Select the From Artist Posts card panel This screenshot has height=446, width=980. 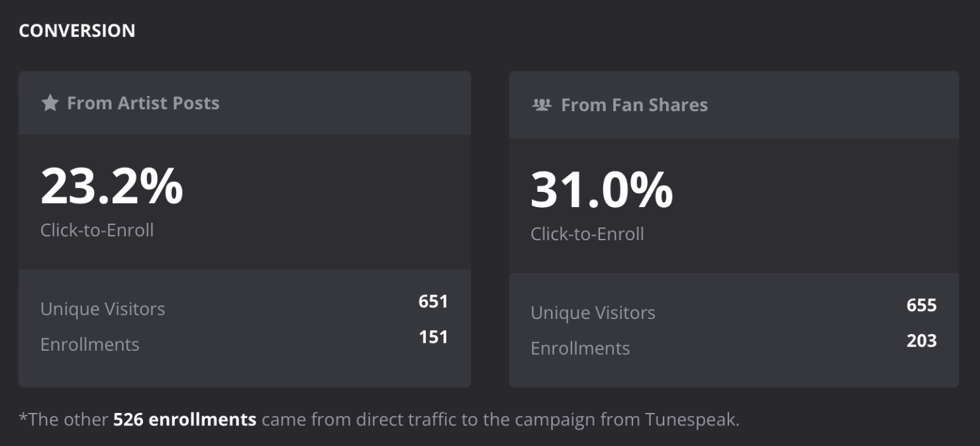pos(244,228)
